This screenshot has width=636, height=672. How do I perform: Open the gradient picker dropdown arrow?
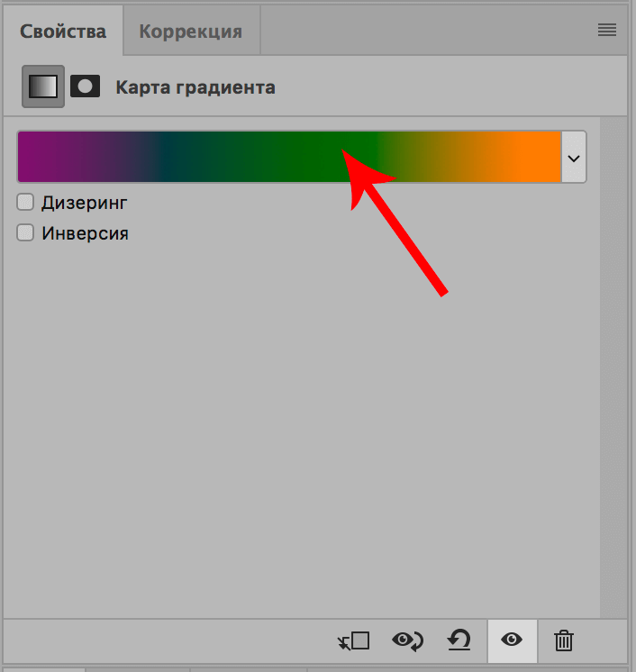[x=574, y=158]
